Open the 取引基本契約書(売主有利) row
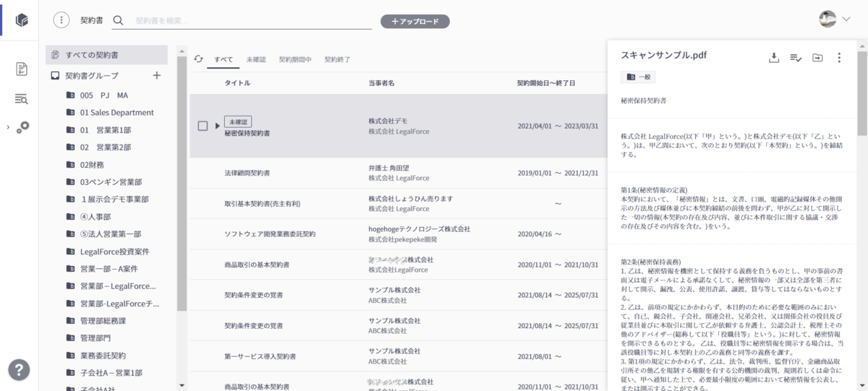Image resolution: width=868 pixels, height=391 pixels. pyautogui.click(x=398, y=204)
